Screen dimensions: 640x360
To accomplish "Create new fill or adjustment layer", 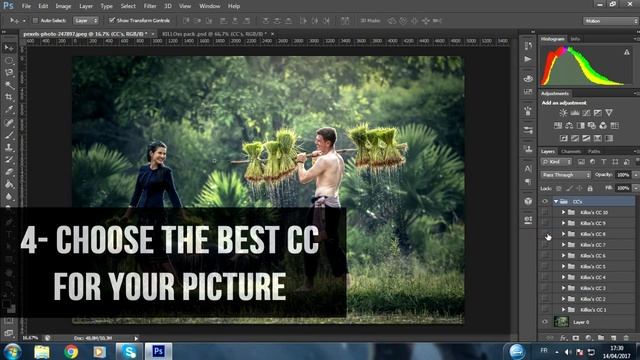I will [x=588, y=338].
